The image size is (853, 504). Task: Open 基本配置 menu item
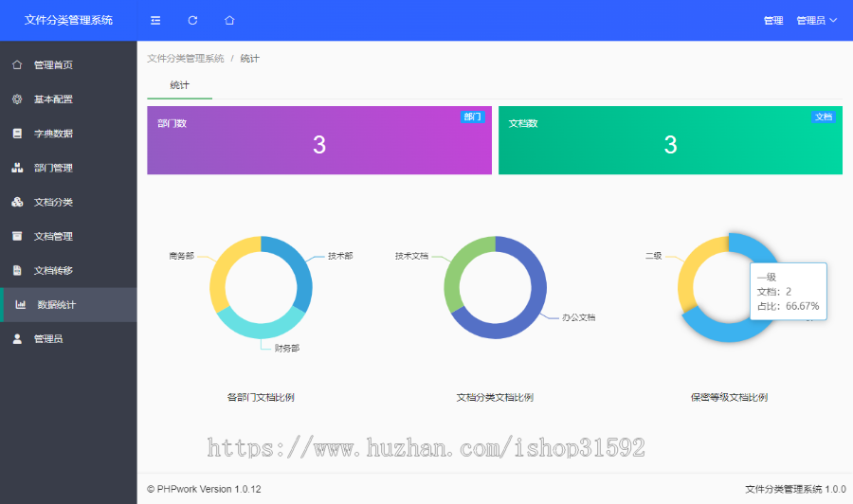click(x=68, y=99)
